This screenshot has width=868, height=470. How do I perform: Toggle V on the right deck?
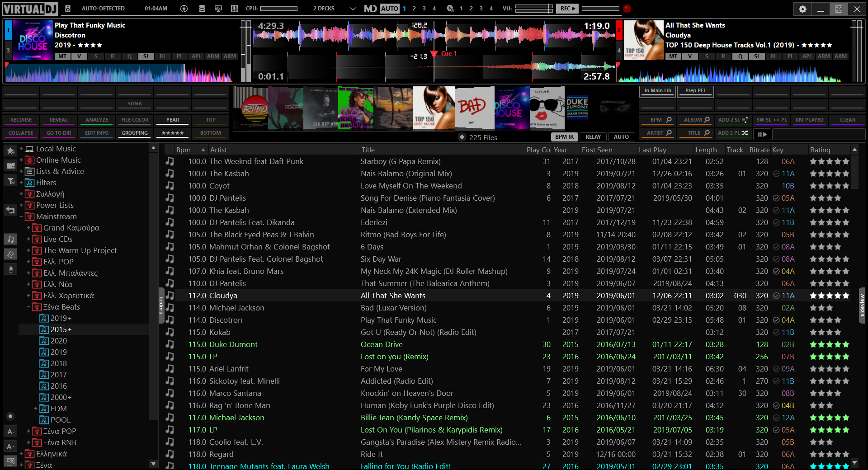tap(690, 56)
